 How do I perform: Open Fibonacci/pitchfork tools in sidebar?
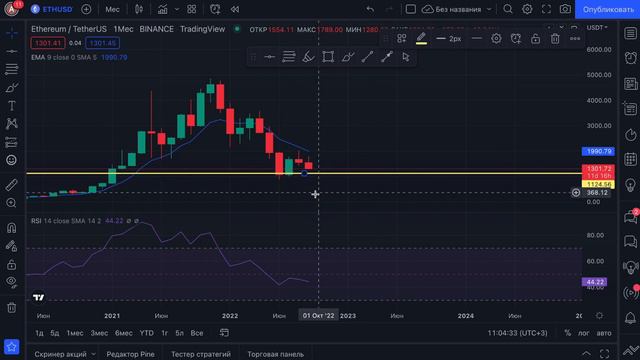pyautogui.click(x=11, y=69)
